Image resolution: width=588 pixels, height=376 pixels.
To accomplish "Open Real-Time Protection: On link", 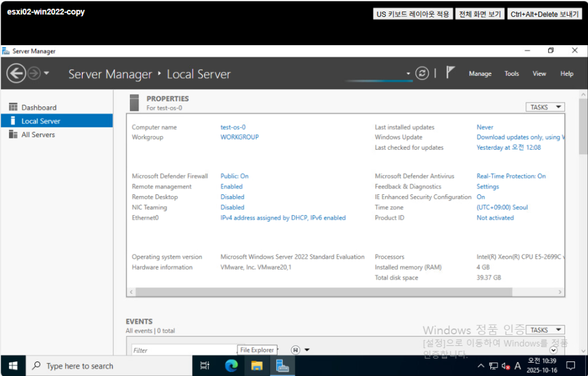I will [x=511, y=176].
